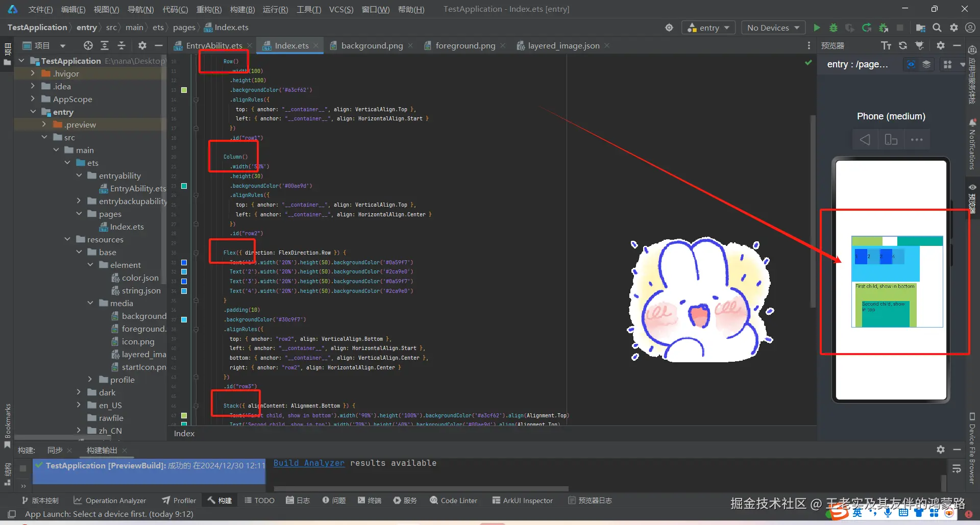Locate opened file in project tree

pyautogui.click(x=88, y=45)
